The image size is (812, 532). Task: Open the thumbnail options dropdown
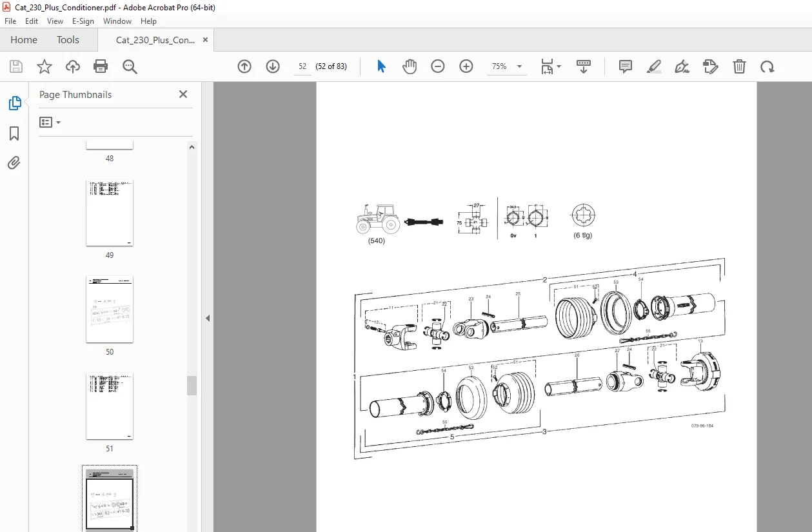[50, 122]
